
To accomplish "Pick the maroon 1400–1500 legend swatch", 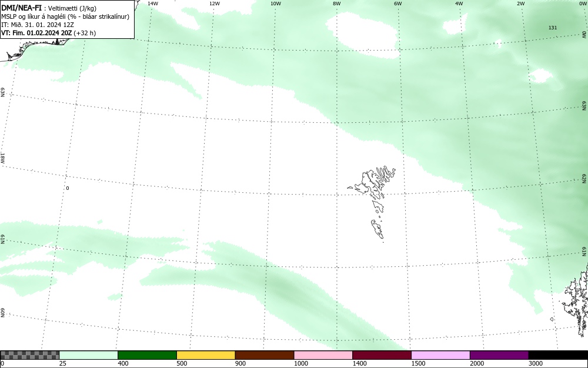I will [382, 355].
